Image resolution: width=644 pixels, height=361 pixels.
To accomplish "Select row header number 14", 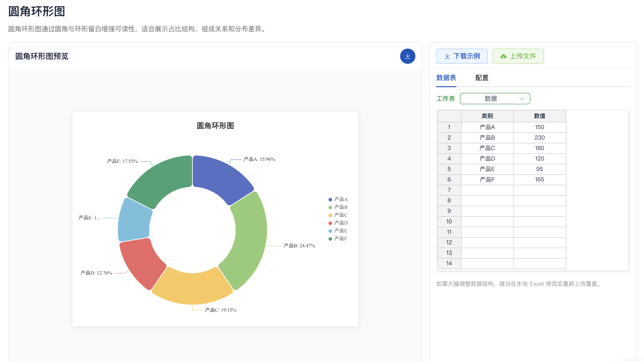I will point(449,264).
